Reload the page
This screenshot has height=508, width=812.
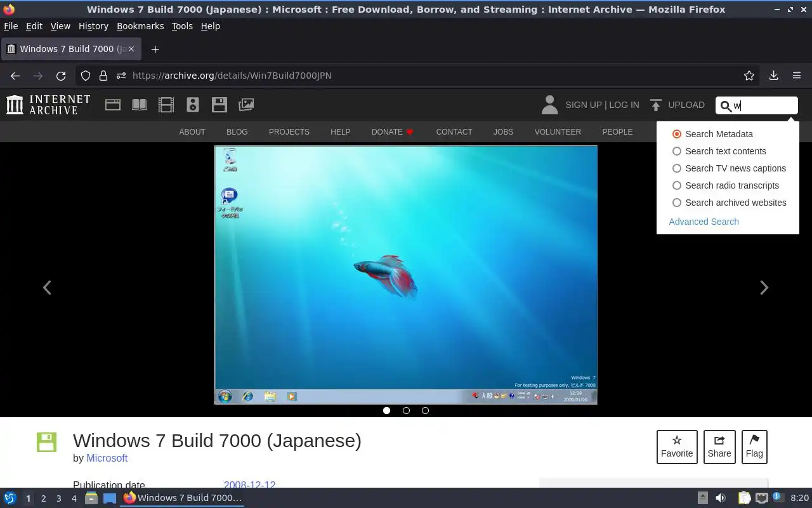[x=61, y=76]
